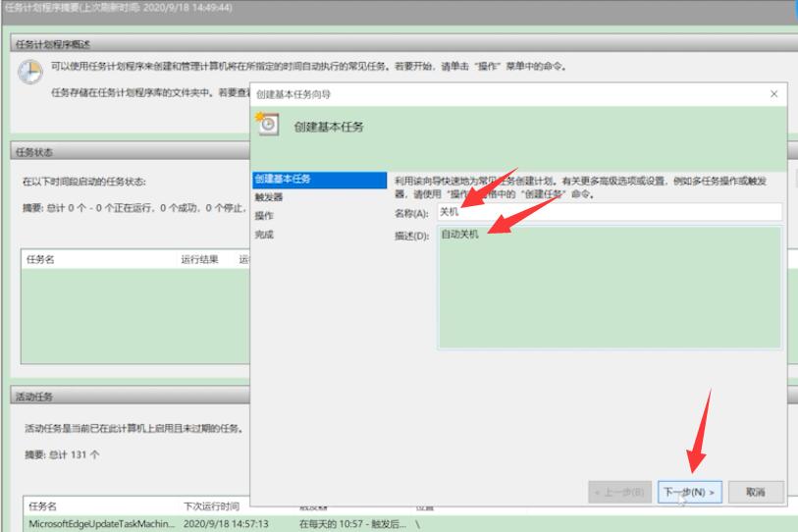Sort active tasks by 下次运行时间 column
Screen dimensions: 798x532
click(211, 506)
